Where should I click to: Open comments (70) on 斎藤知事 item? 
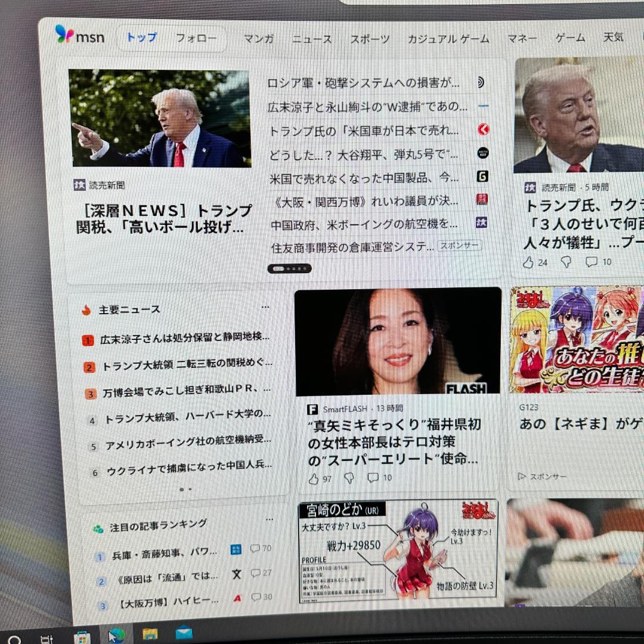(261, 549)
